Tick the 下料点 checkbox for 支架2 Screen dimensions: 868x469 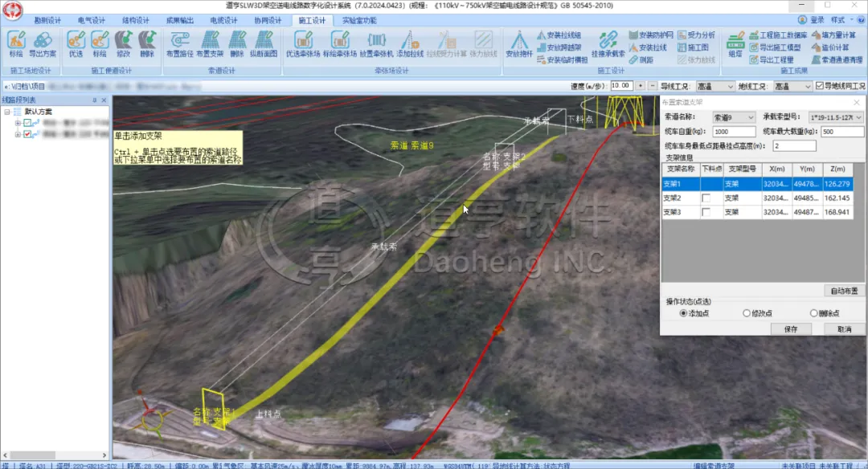coord(706,198)
